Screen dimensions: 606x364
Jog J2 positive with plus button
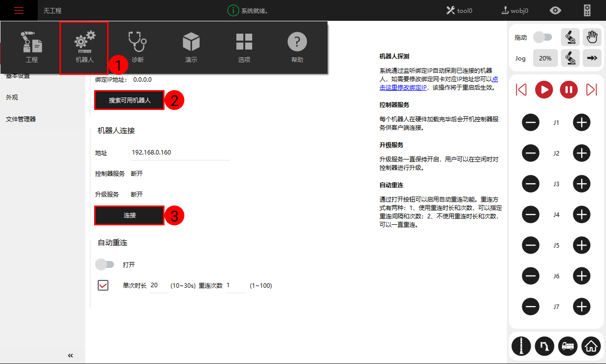click(x=582, y=153)
